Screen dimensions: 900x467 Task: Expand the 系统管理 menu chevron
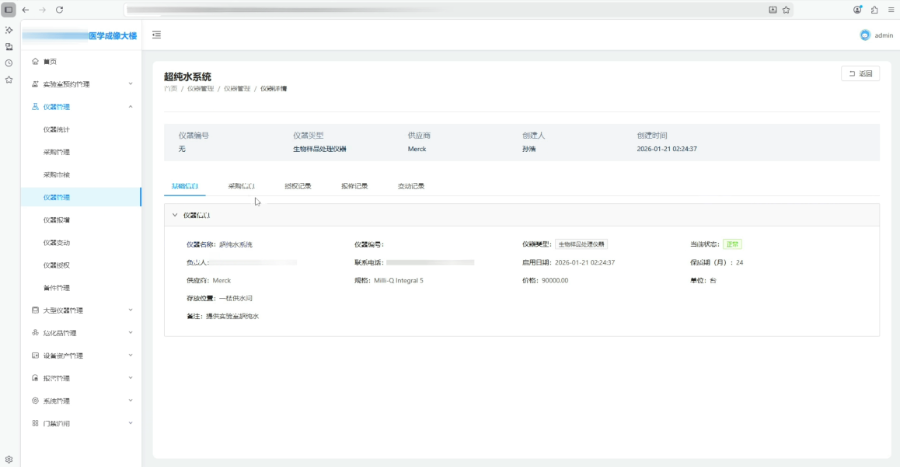(130, 400)
